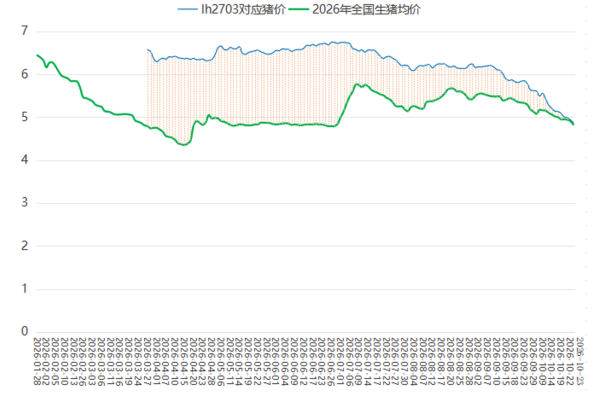600x400 pixels.
Task: Toggle the lh2703对应猪价 legend entry
Action: click(x=232, y=9)
